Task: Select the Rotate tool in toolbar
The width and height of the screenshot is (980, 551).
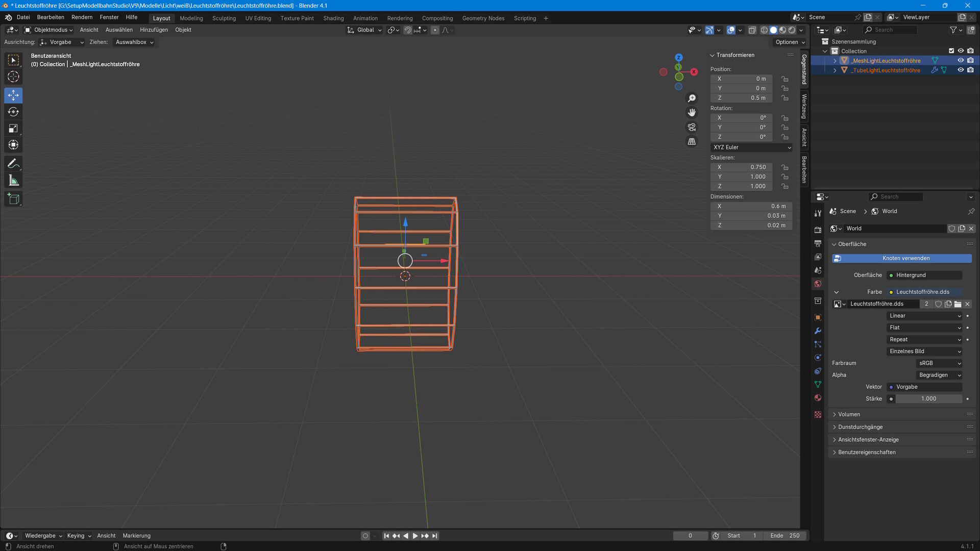Action: coord(13,112)
